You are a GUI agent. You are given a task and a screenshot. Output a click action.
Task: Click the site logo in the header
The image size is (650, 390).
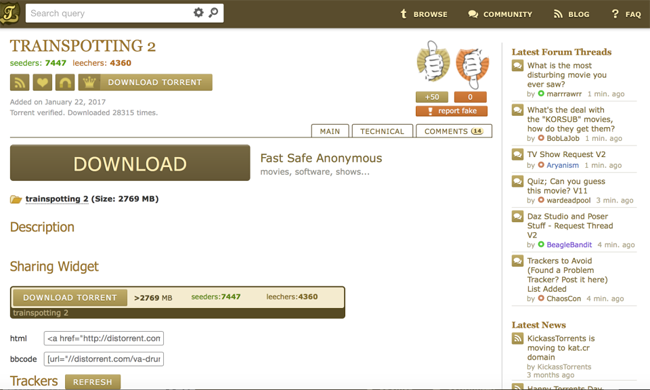point(10,13)
